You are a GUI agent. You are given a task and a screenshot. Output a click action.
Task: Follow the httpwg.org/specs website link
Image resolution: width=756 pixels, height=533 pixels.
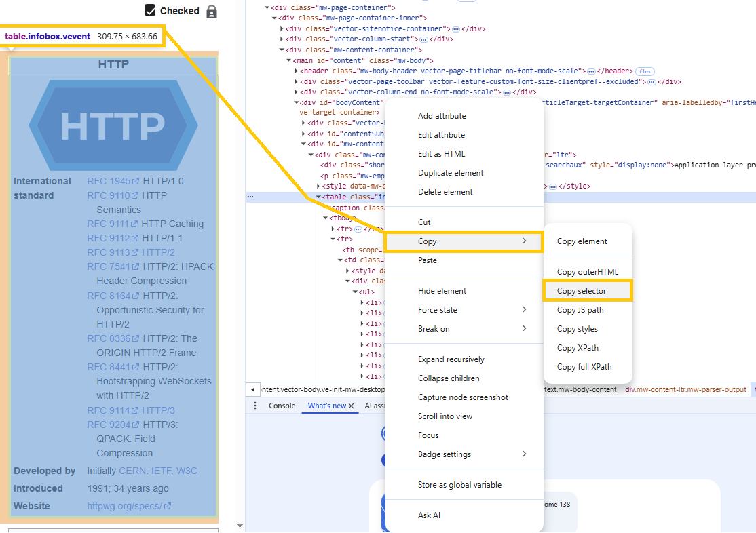pyautogui.click(x=124, y=506)
